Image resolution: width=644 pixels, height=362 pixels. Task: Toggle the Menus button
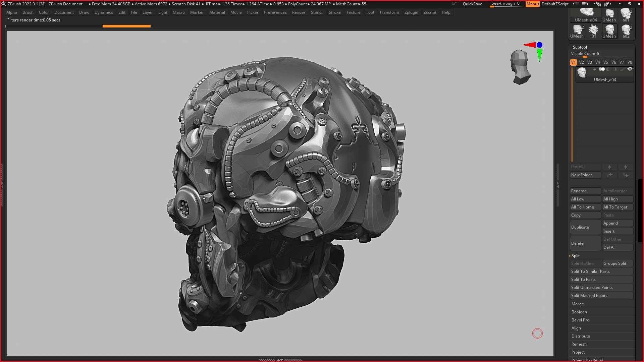click(532, 4)
